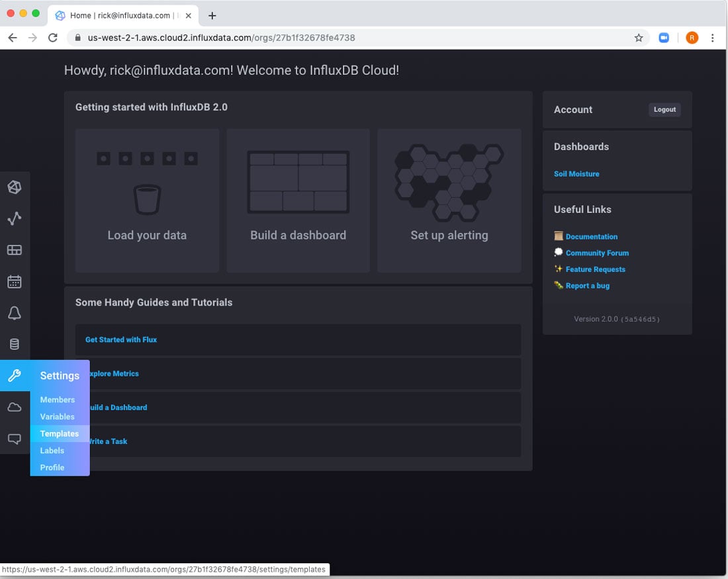Click the Set up alerting card
The width and height of the screenshot is (728, 579).
pos(449,200)
